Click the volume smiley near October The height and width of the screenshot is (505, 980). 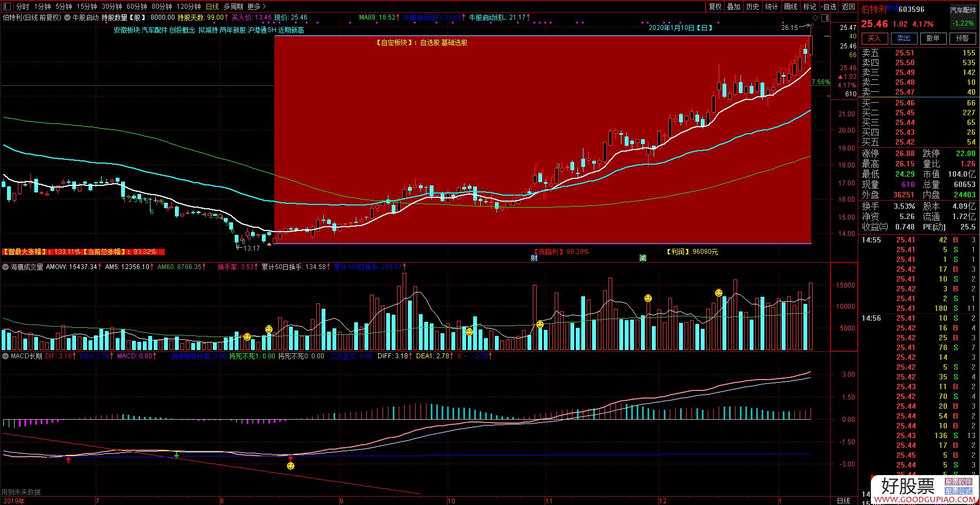coord(469,332)
